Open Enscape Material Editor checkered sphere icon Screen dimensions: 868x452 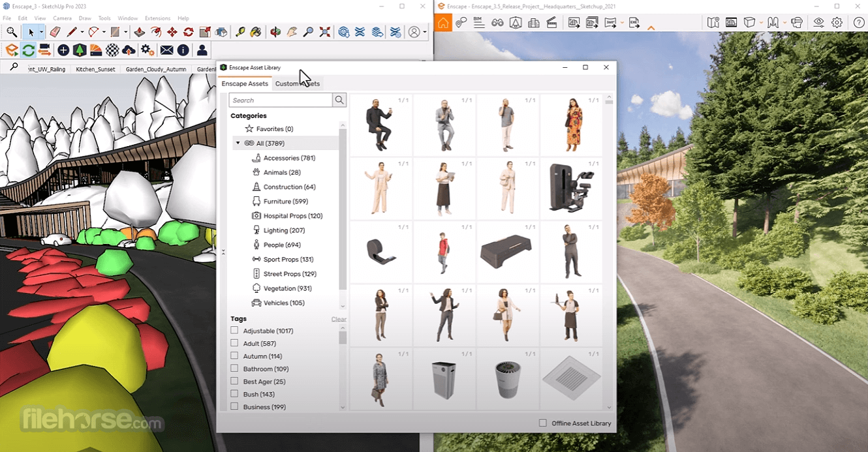(x=113, y=50)
